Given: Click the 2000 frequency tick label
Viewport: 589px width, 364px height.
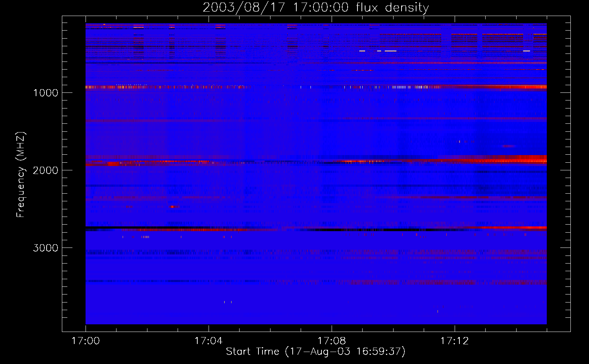Looking at the screenshot, I should 46,170.
